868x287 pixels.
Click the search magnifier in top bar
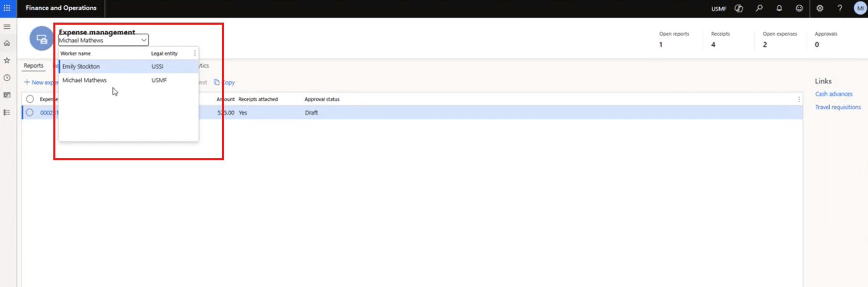click(x=759, y=8)
